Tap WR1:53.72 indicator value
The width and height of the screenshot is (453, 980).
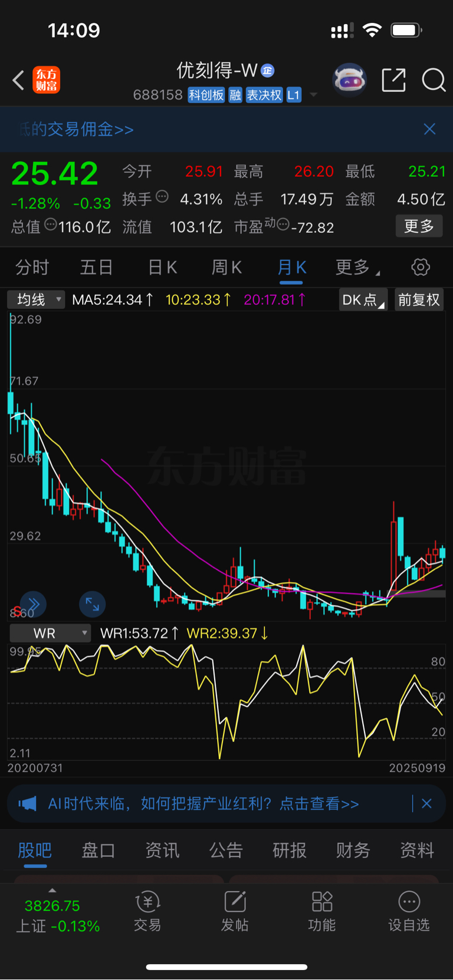pos(139,633)
